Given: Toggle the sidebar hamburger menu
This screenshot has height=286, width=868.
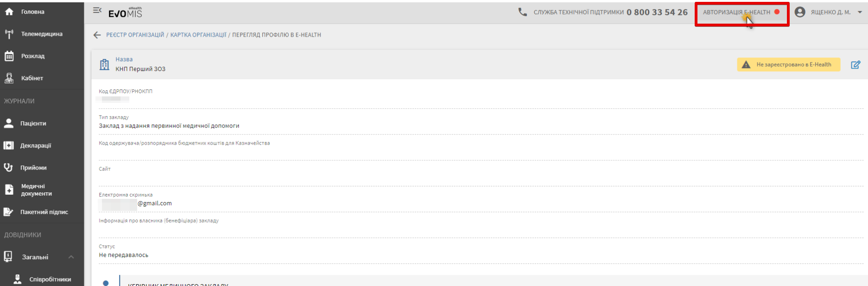Looking at the screenshot, I should point(97,10).
